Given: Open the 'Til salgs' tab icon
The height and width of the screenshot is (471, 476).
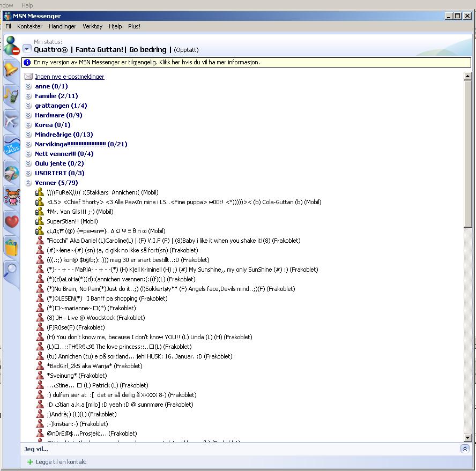Looking at the screenshot, I should click(12, 146).
